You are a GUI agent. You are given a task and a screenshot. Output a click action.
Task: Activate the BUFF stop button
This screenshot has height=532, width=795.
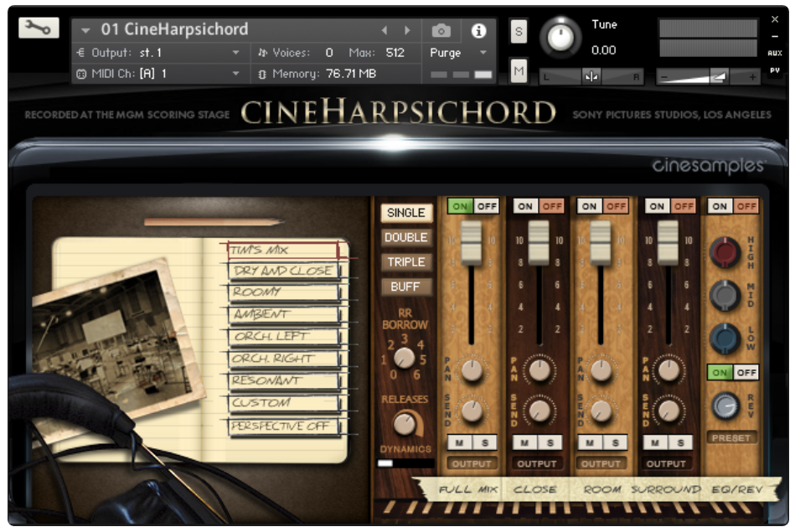point(406,287)
